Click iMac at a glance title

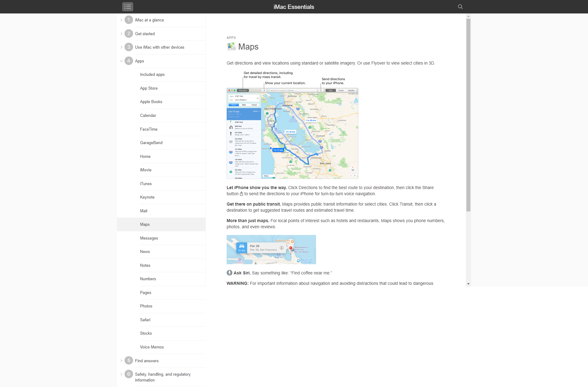click(x=149, y=20)
